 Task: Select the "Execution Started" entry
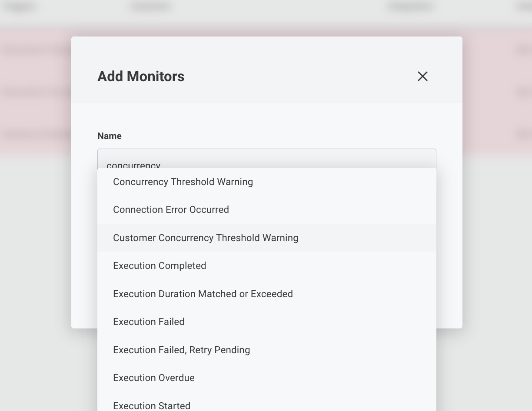point(152,405)
